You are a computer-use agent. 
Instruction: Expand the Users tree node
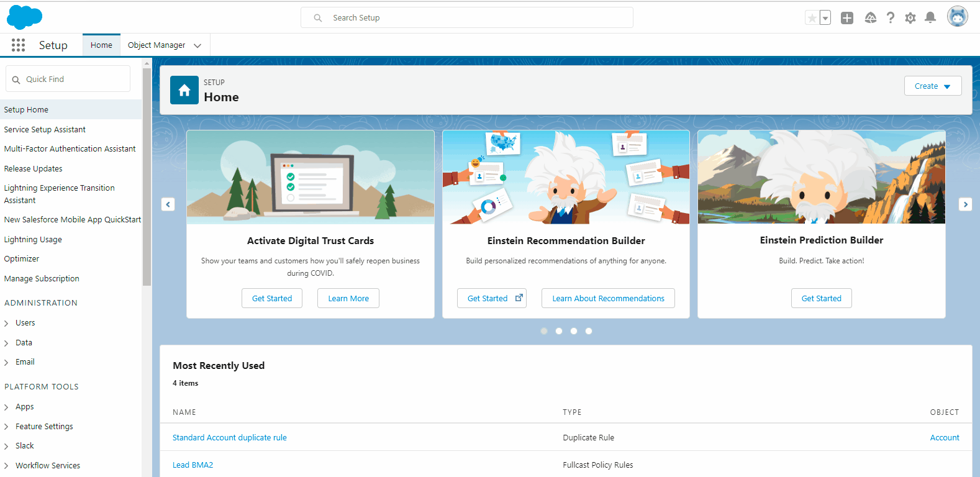tap(7, 323)
